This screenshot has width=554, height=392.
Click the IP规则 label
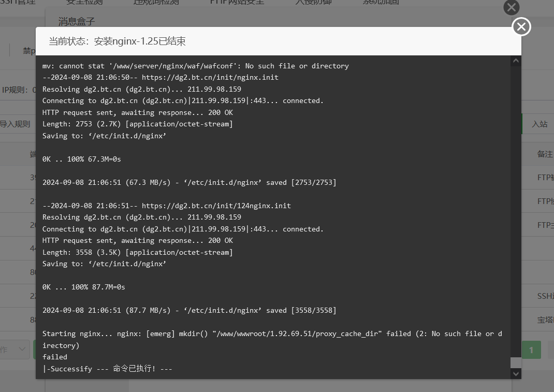(15, 90)
